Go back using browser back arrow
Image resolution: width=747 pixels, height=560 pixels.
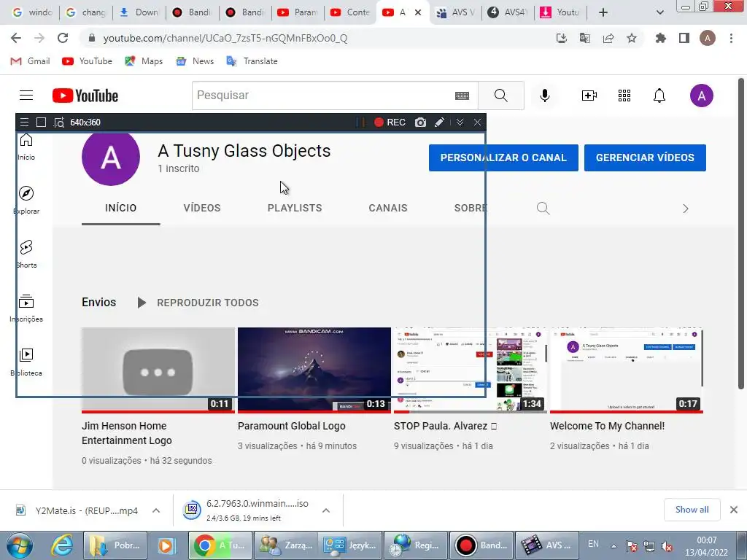16,38
